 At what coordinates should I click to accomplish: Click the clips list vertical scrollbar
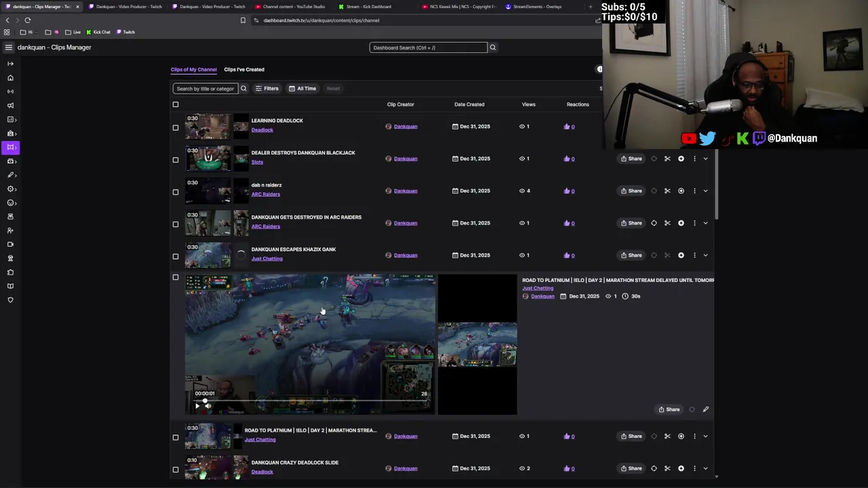pyautogui.click(x=717, y=183)
